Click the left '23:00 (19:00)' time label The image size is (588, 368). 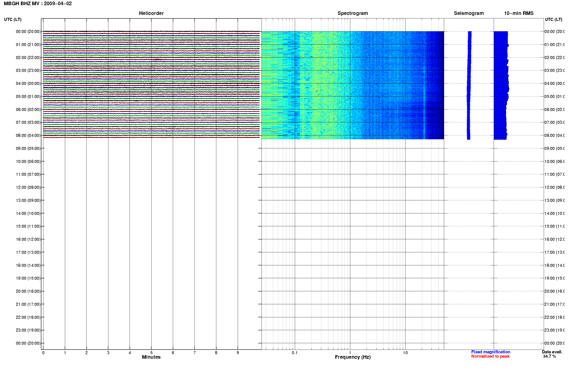click(x=28, y=330)
